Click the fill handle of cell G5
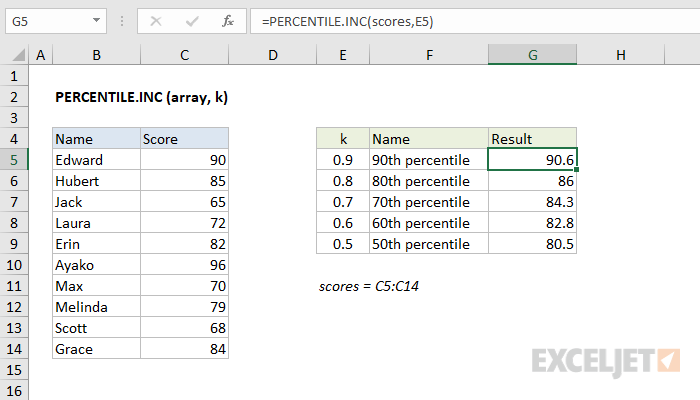Image resolution: width=700 pixels, height=400 pixels. pyautogui.click(x=577, y=170)
